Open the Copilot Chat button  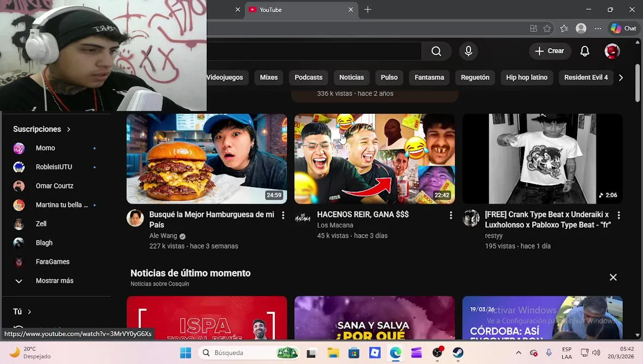click(x=623, y=29)
